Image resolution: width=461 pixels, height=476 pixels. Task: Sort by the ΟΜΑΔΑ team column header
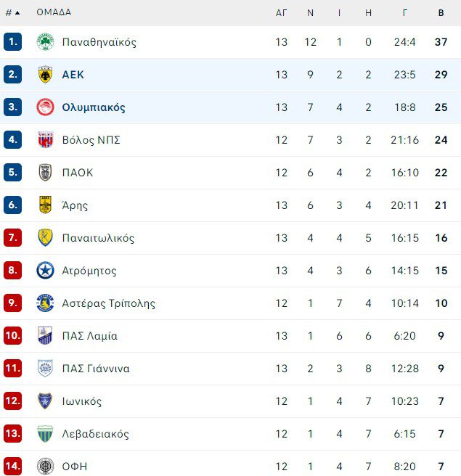(x=54, y=12)
